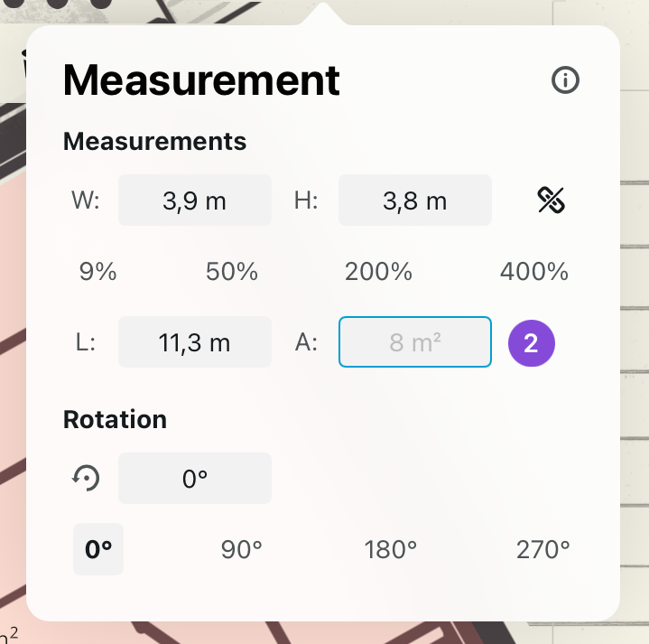Edit the rotation angle field showing 0°

point(195,479)
